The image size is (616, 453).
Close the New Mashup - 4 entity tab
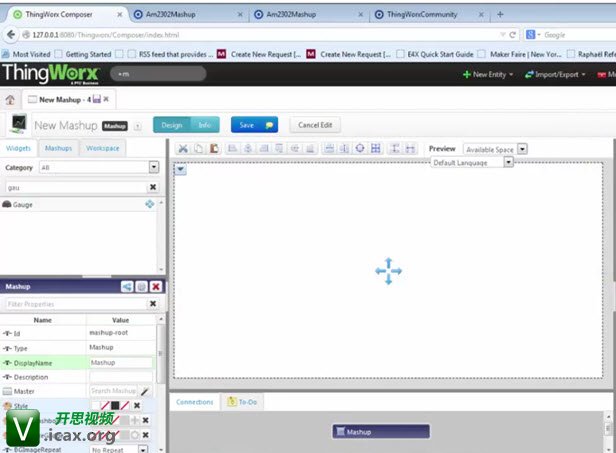106,99
